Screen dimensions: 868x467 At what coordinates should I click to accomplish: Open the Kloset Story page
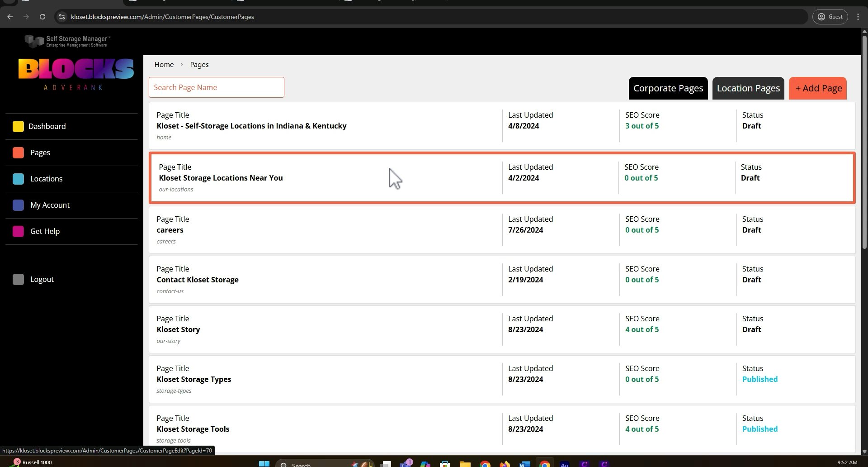pyautogui.click(x=178, y=329)
